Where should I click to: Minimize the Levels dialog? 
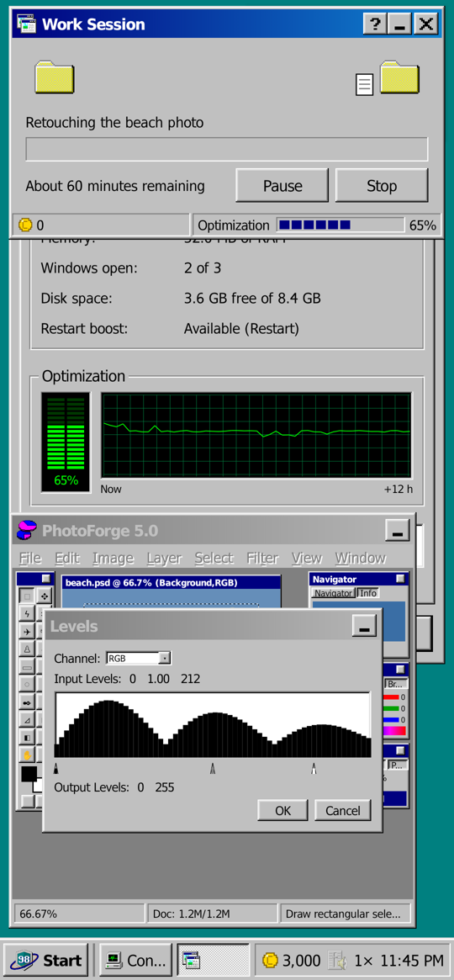point(364,626)
